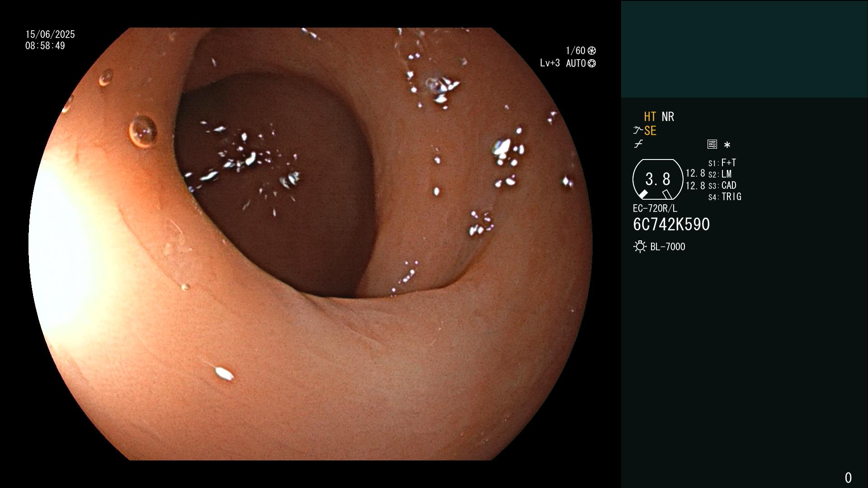Screen dimensions: 868x488
Task: Click the scope model EC-720R/L
Action: coord(655,208)
